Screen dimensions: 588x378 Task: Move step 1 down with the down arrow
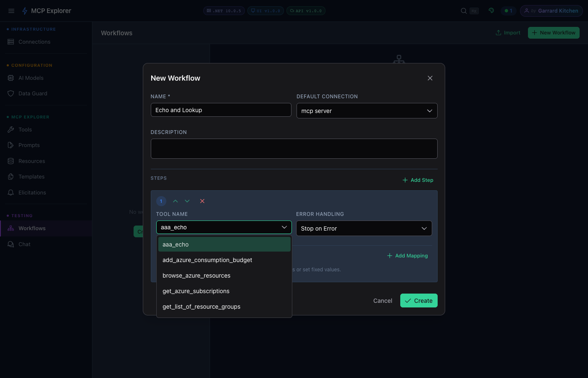(187, 201)
